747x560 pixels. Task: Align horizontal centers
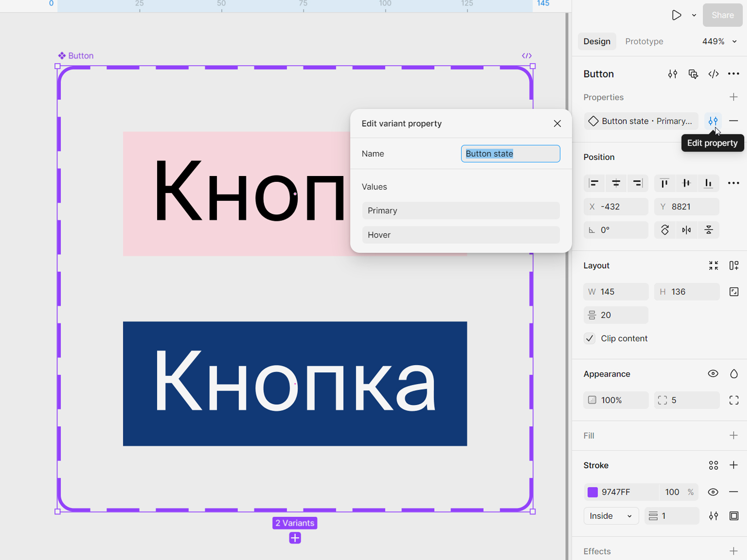point(616,183)
